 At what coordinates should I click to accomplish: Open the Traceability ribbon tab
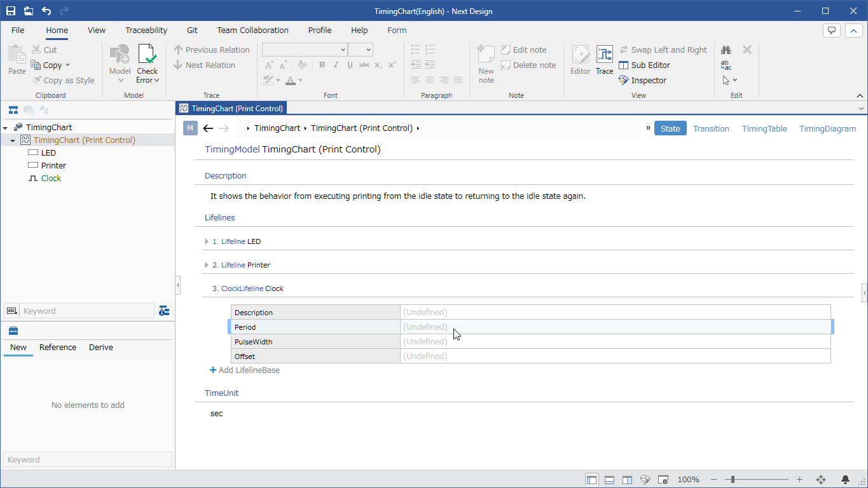pos(146,30)
